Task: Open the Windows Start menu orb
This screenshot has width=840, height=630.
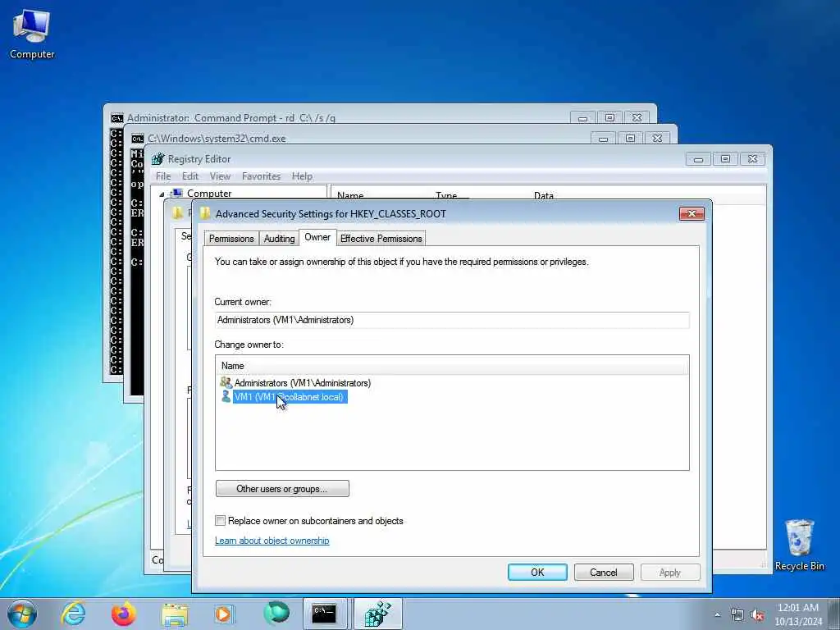Action: pos(22,614)
